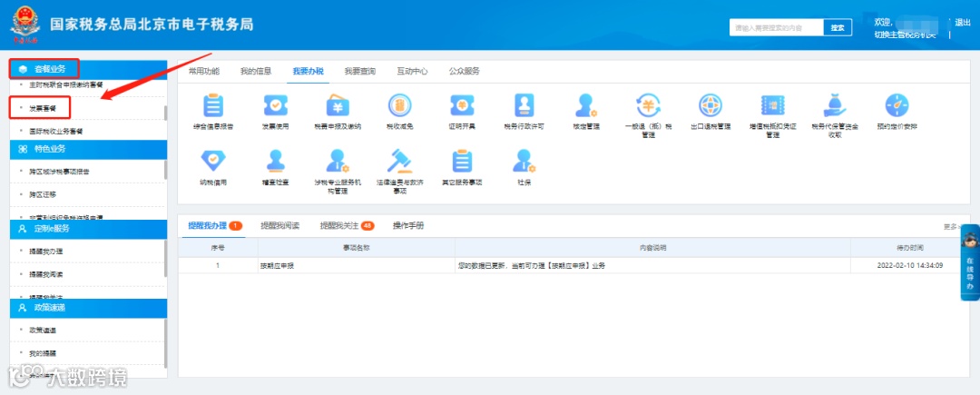
Task: Click 更多 link in reminders panel
Action: click(950, 227)
